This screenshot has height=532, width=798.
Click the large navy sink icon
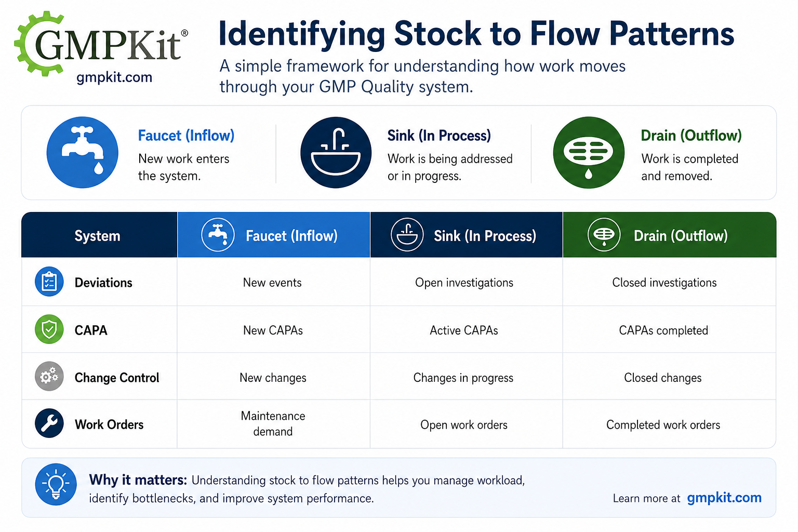[336, 152]
